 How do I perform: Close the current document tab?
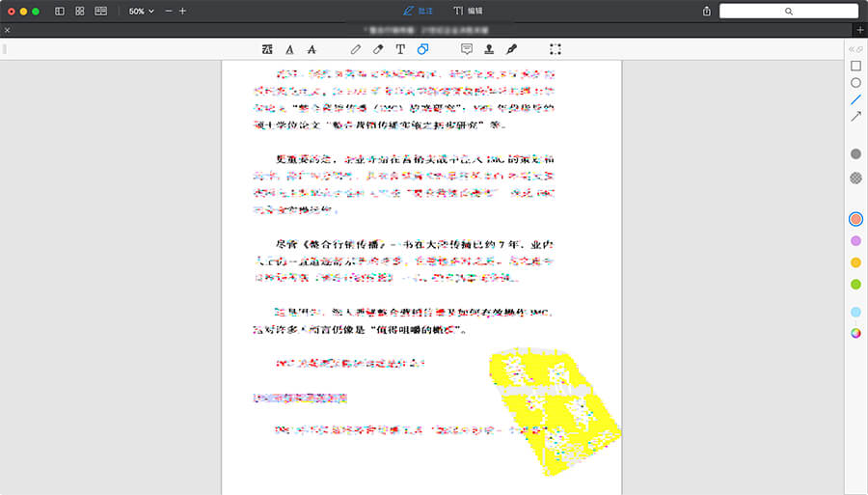point(7,31)
